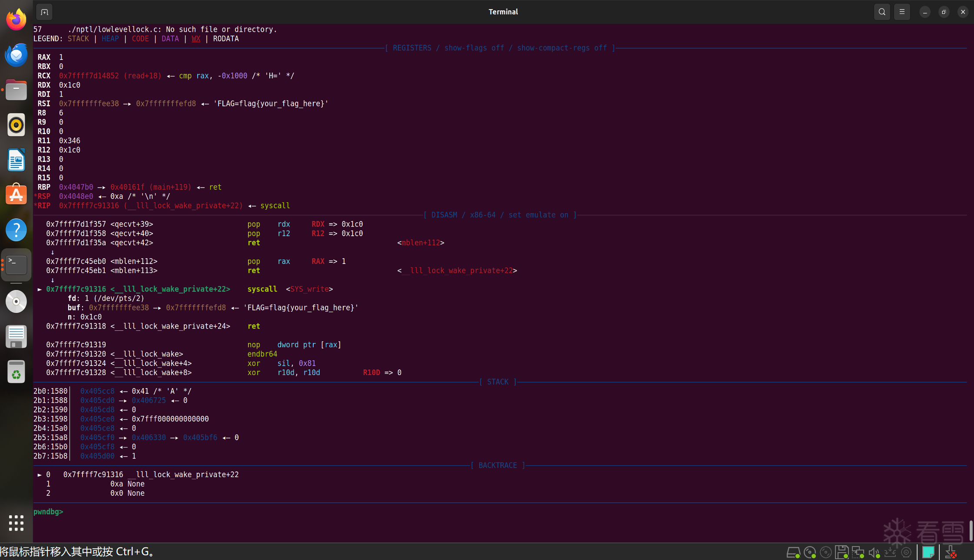974x560 pixels.
Task: Click the disc drive dock icon
Action: pos(16,301)
